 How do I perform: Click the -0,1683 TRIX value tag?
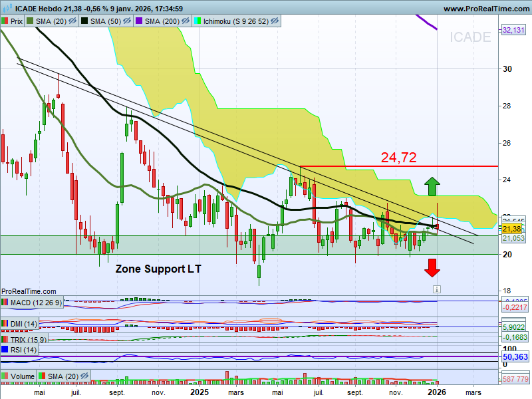coord(515,337)
